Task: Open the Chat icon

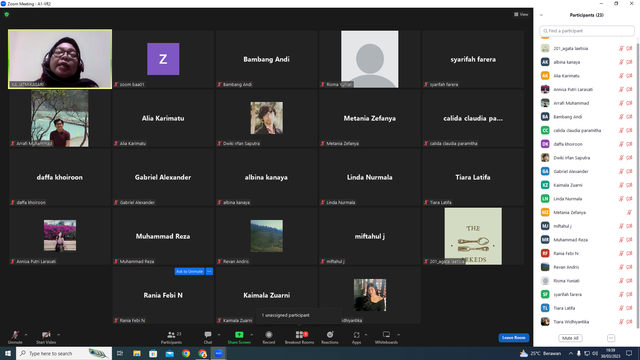Action: coord(208,335)
